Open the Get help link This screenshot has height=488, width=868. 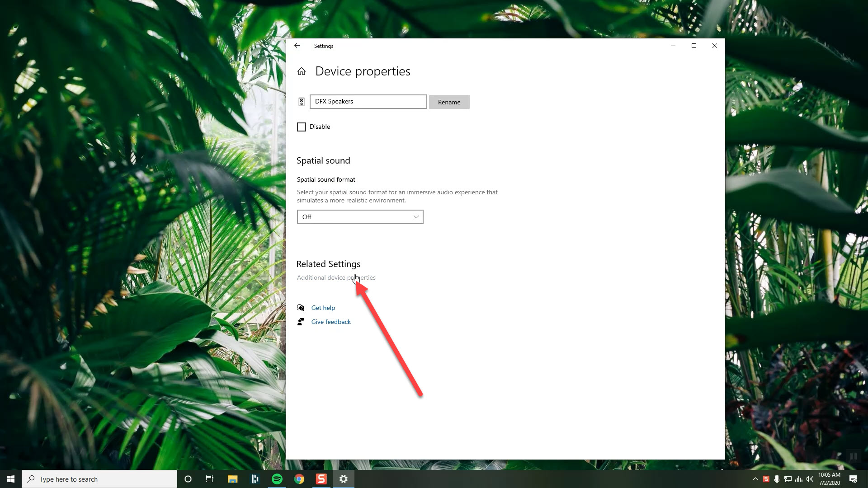[x=323, y=308]
